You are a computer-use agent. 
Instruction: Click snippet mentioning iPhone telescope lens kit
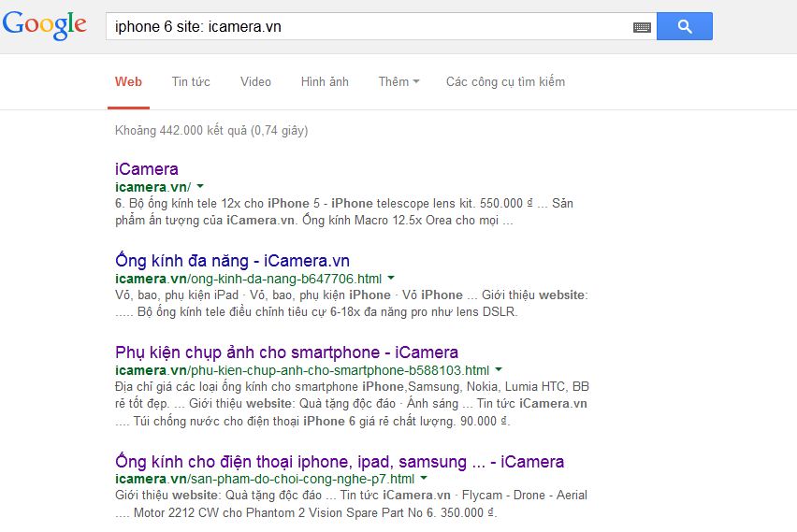[344, 212]
